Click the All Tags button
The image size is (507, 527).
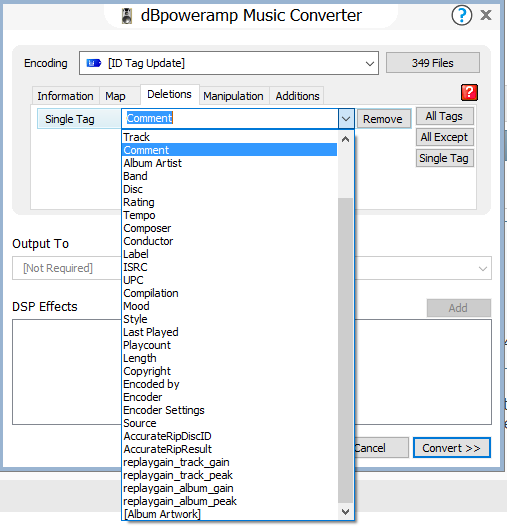click(x=444, y=116)
